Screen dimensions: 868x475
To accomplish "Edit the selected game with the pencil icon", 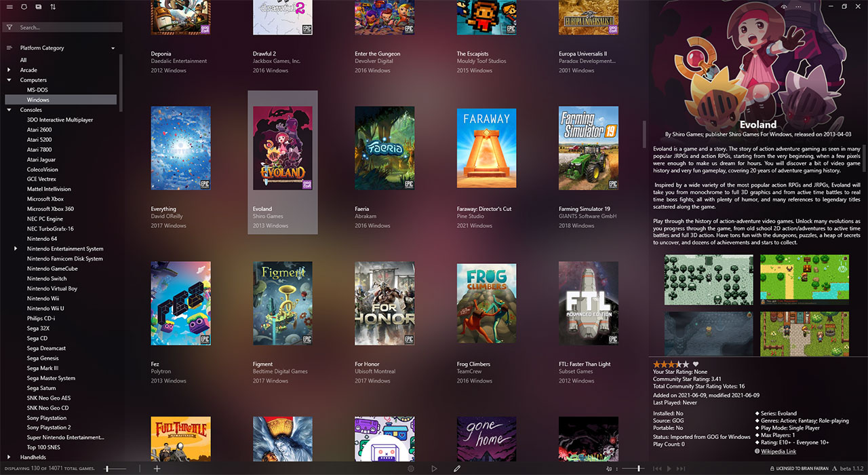I will click(457, 468).
